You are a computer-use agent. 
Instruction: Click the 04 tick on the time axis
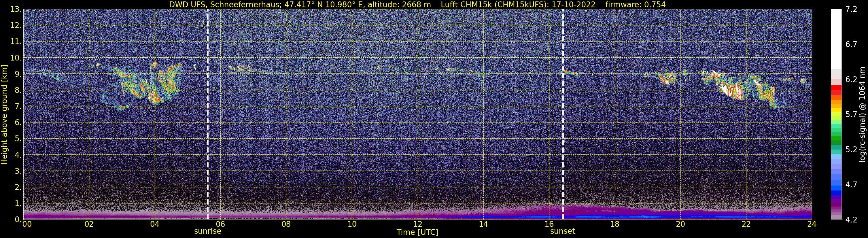tap(154, 224)
